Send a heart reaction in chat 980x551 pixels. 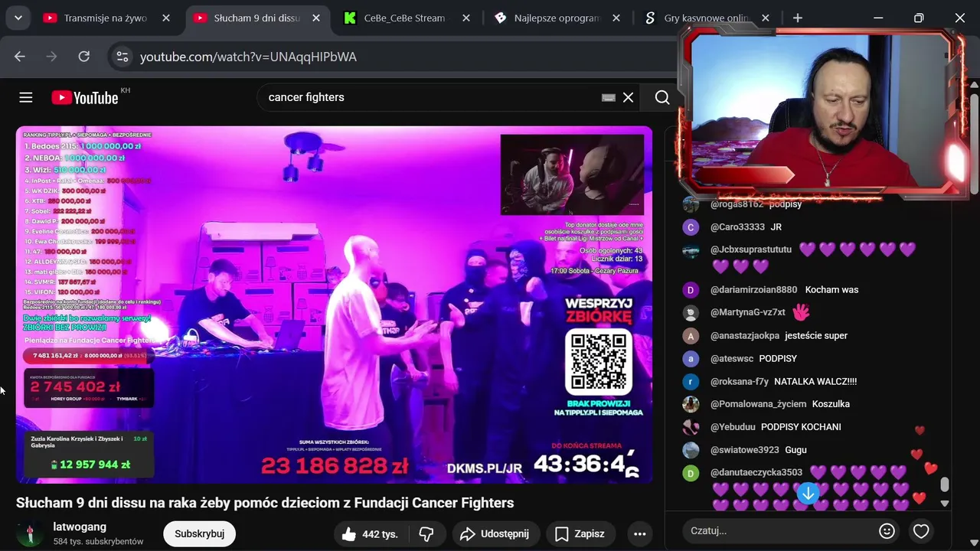(921, 530)
